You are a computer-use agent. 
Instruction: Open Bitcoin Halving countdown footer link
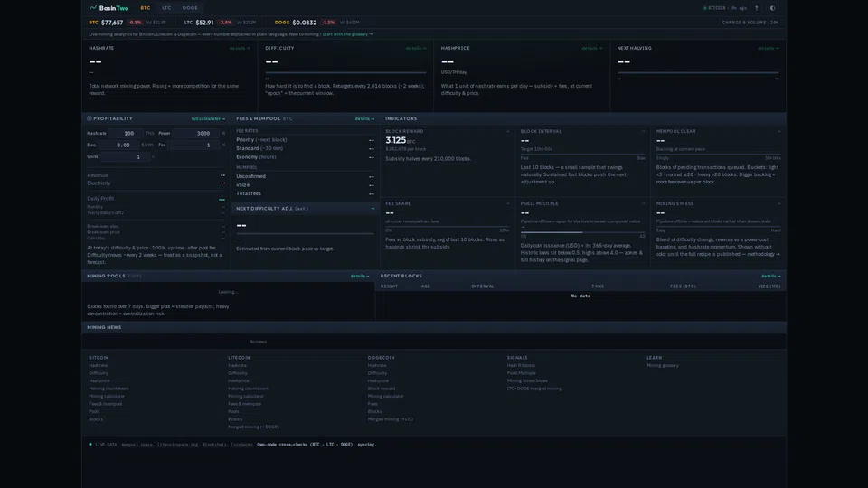coord(108,389)
